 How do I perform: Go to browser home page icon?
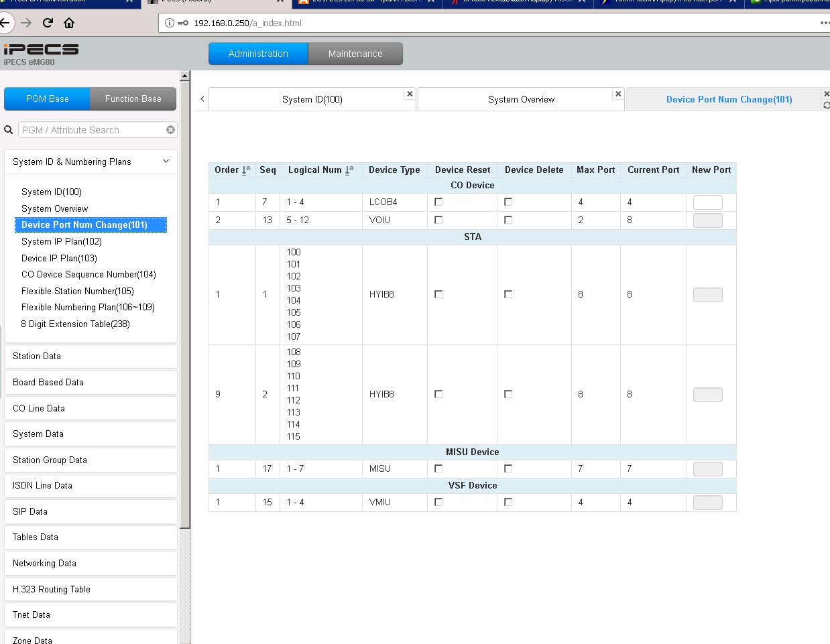69,23
